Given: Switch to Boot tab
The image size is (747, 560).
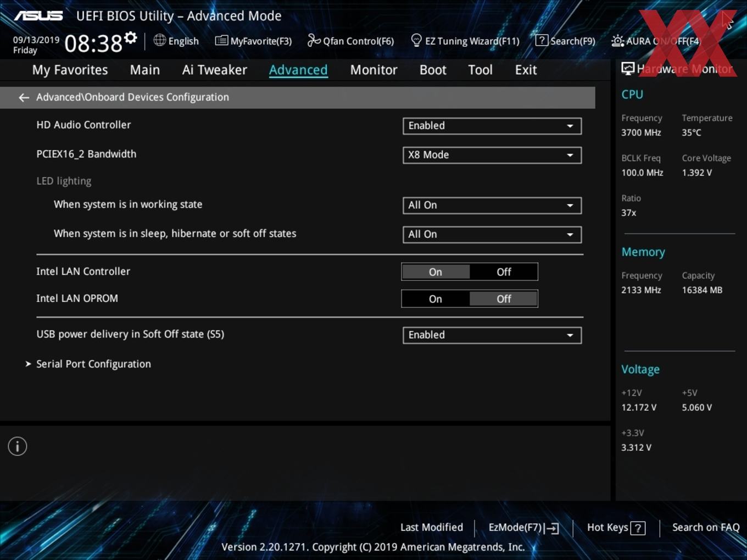Looking at the screenshot, I should click(433, 70).
